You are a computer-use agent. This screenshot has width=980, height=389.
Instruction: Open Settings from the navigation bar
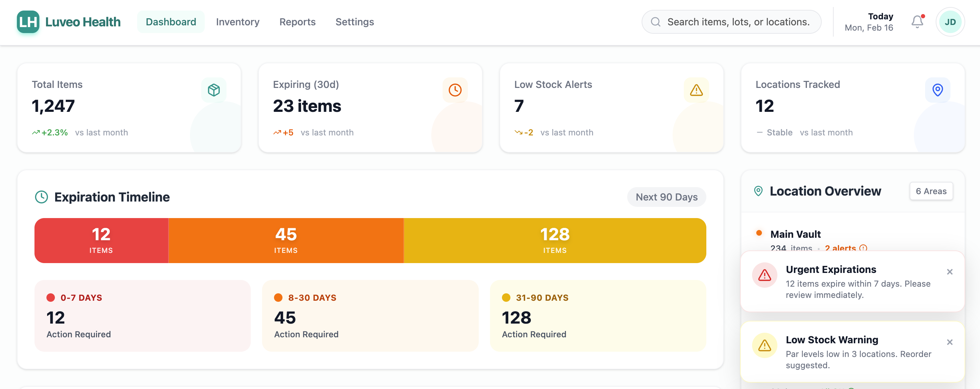355,22
